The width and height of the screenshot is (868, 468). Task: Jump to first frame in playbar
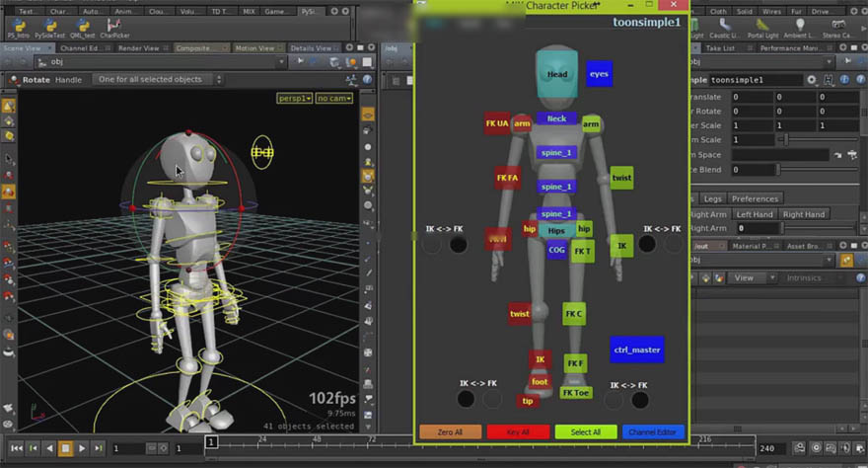click(x=17, y=448)
